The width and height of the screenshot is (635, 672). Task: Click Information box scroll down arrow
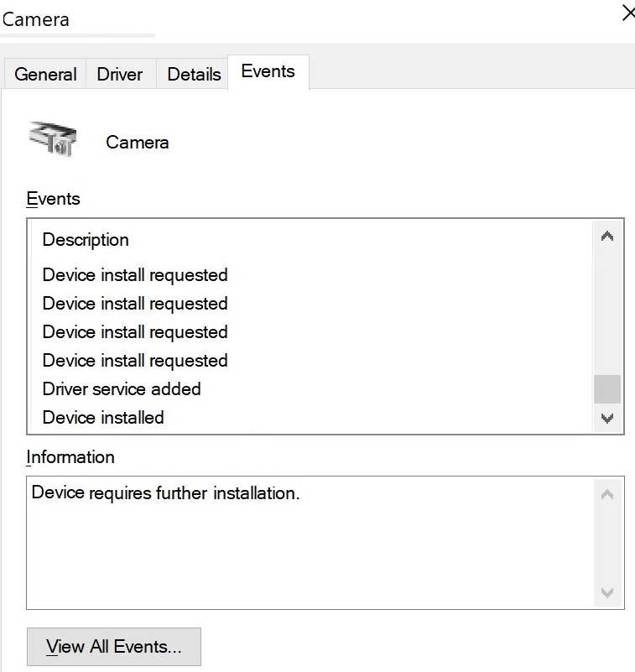[607, 592]
